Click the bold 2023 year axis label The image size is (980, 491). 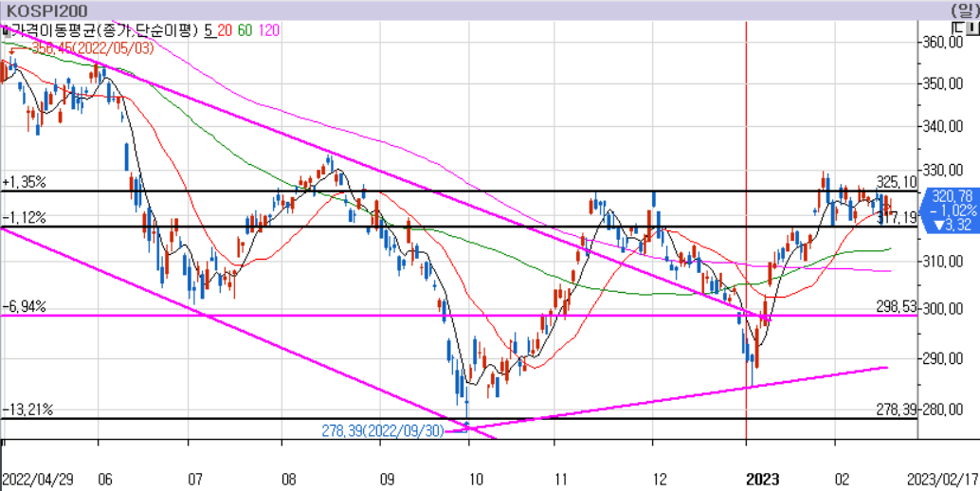pyautogui.click(x=763, y=480)
